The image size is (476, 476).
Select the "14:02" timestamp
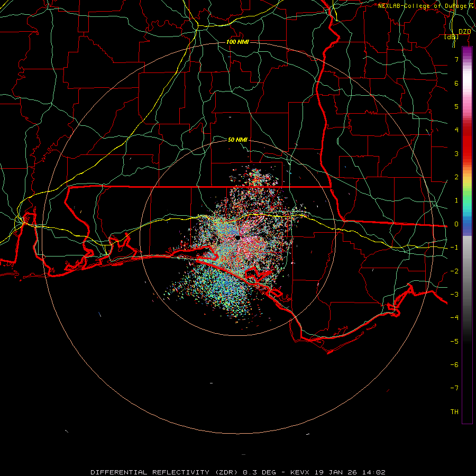(373, 472)
